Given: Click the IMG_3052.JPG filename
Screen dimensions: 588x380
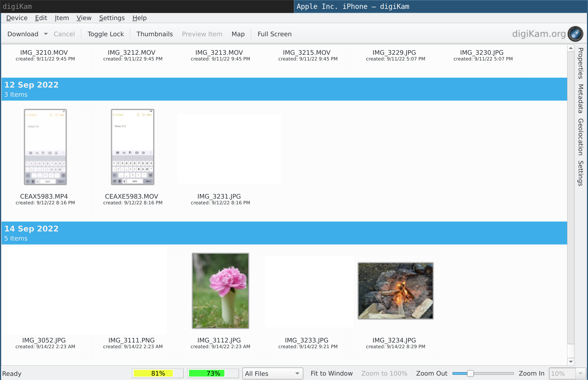Looking at the screenshot, I should click(x=44, y=340).
